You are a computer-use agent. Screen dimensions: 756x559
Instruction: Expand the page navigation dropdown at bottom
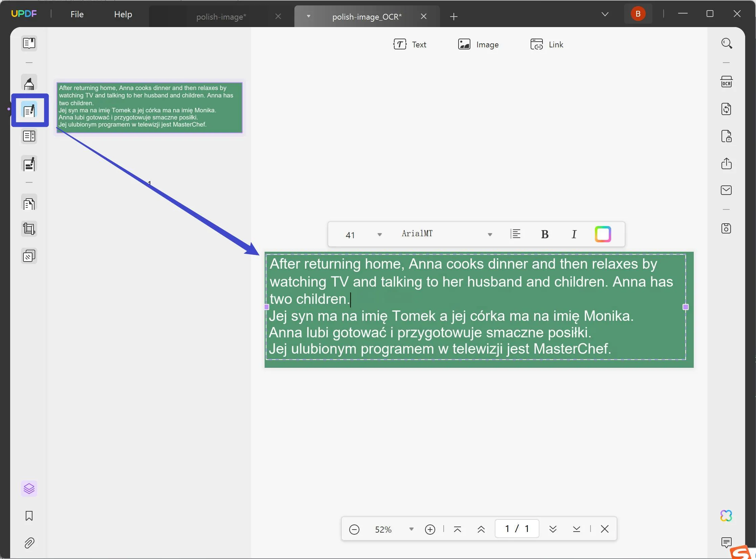[x=411, y=529]
